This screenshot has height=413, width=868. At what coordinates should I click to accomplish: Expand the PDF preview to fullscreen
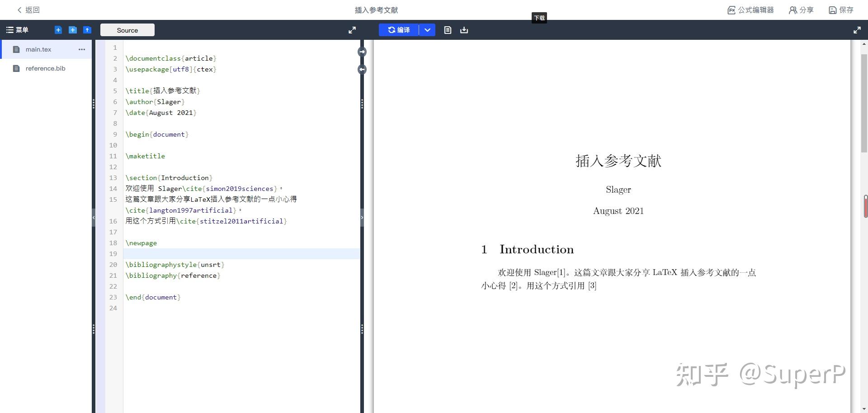[x=857, y=30]
